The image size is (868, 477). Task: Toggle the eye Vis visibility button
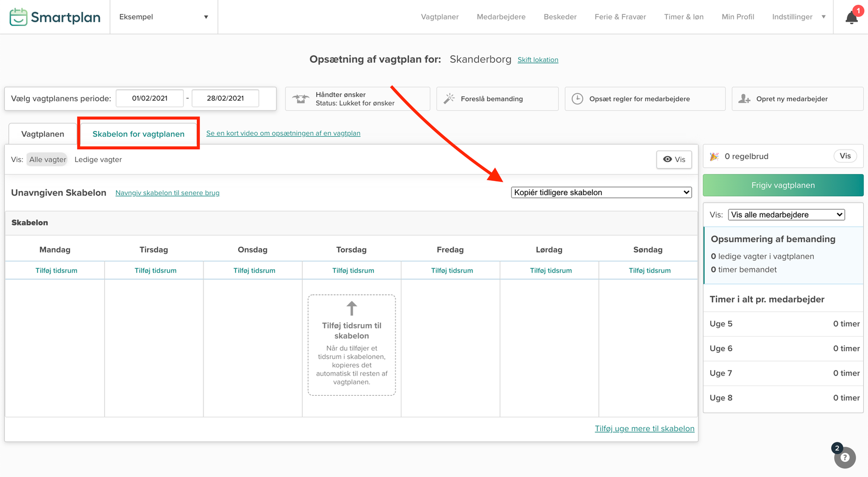674,159
